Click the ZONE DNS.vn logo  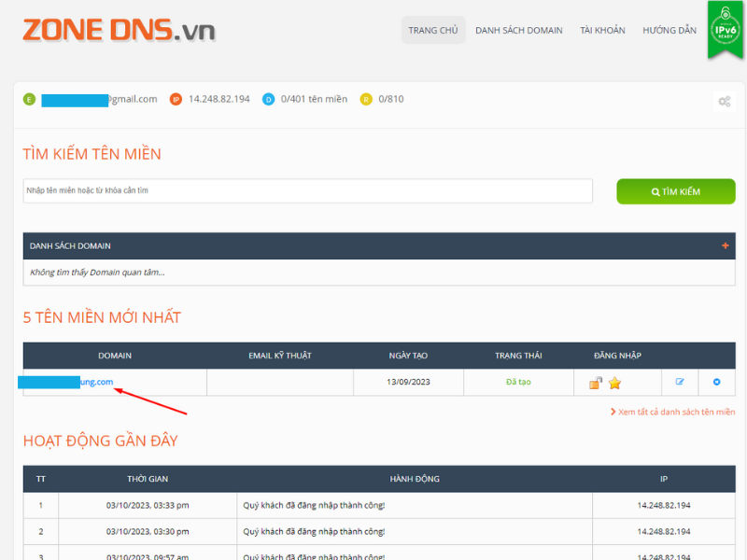(120, 30)
